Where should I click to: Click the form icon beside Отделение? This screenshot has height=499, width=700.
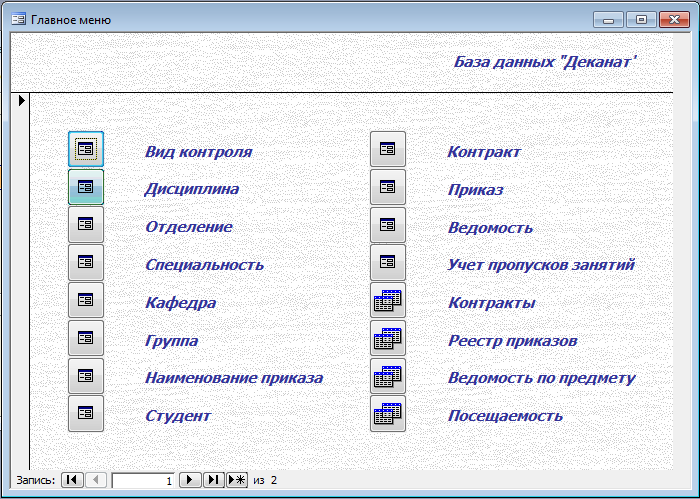[x=86, y=225]
